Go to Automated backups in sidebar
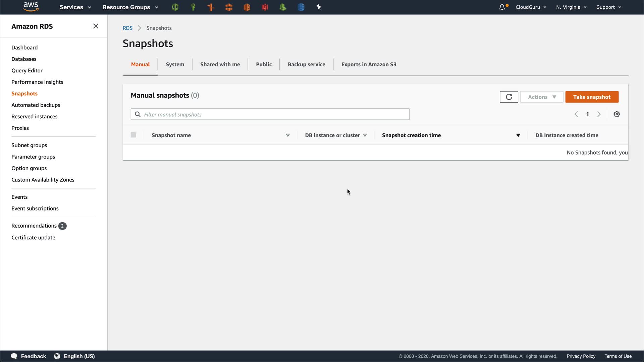Viewport: 644px width, 362px height. pyautogui.click(x=36, y=105)
